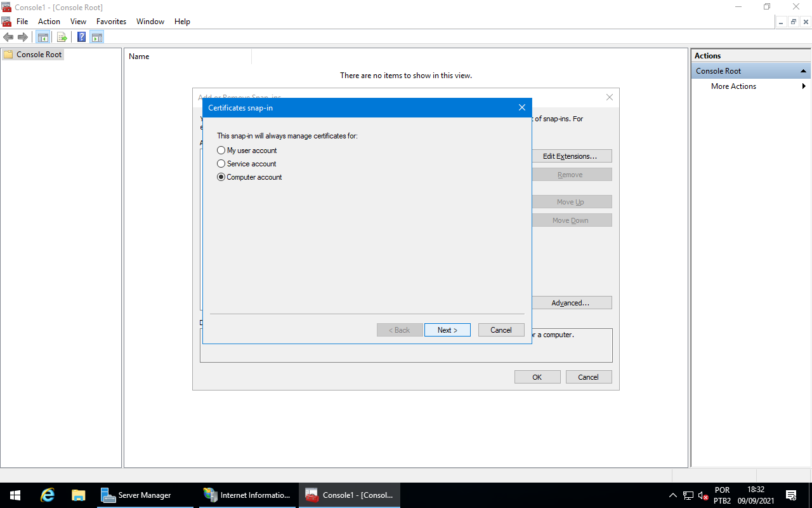
Task: Mute icon in system tray
Action: coord(702,495)
